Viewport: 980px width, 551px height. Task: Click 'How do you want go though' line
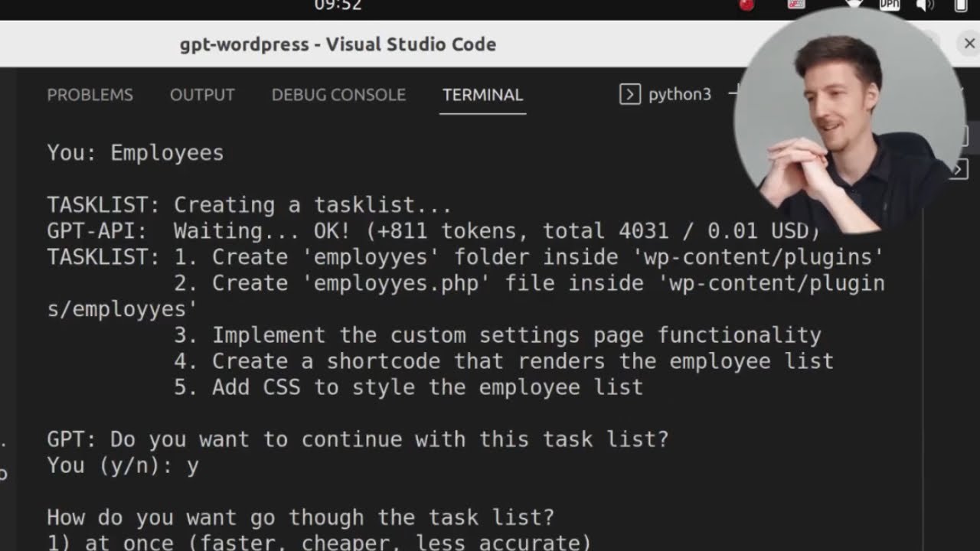pyautogui.click(x=300, y=517)
